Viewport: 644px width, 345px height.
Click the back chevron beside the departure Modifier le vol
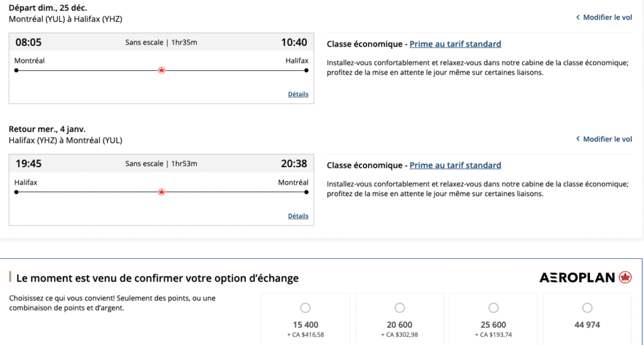click(x=578, y=18)
